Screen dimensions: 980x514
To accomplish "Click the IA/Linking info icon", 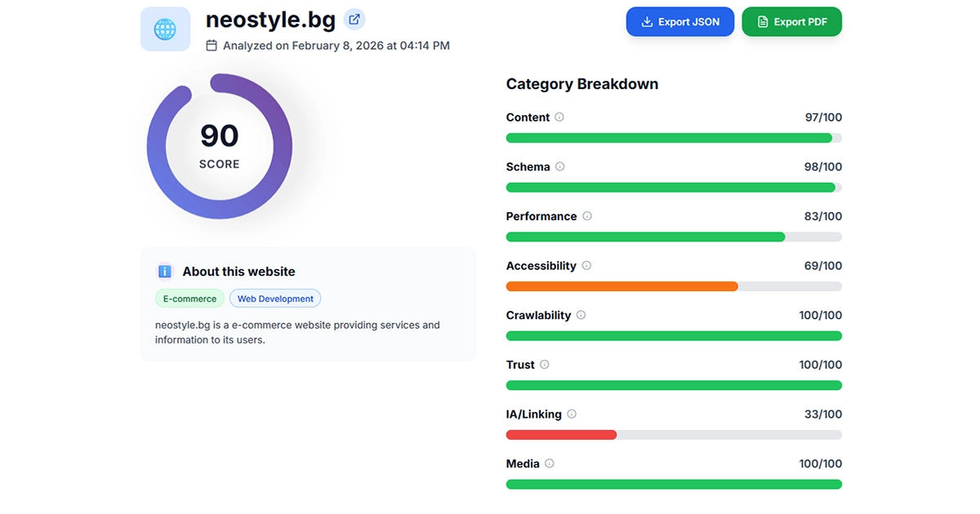I will pyautogui.click(x=572, y=414).
